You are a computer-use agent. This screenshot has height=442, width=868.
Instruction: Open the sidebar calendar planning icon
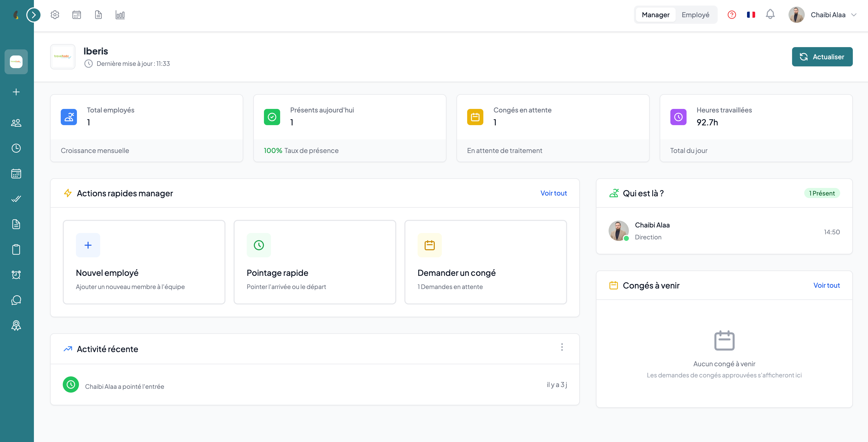tap(16, 174)
